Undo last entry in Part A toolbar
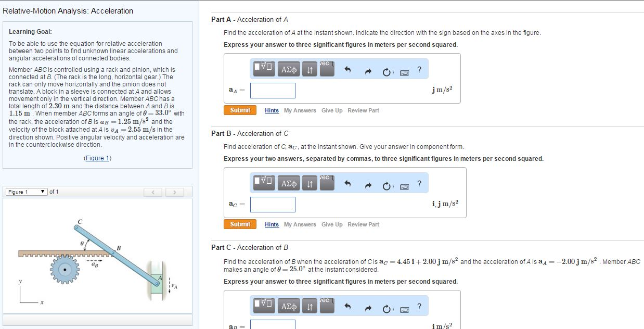The width and height of the screenshot is (644, 329). pyautogui.click(x=349, y=69)
